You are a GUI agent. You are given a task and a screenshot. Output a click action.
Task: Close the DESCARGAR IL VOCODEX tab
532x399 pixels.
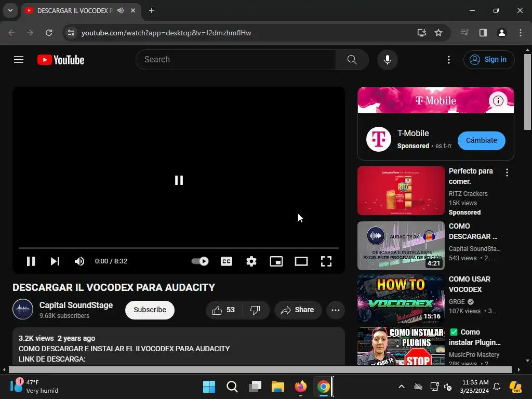(x=133, y=10)
